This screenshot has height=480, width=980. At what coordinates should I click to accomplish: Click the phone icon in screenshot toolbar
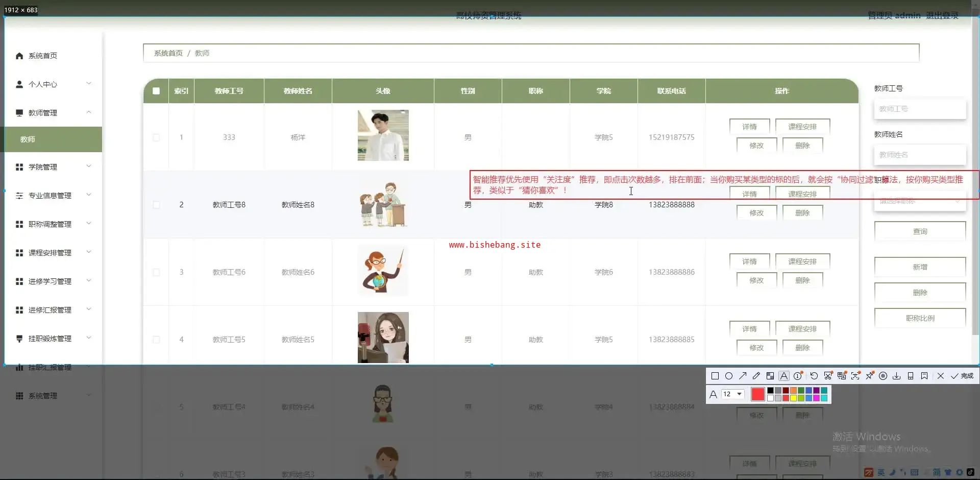click(911, 376)
